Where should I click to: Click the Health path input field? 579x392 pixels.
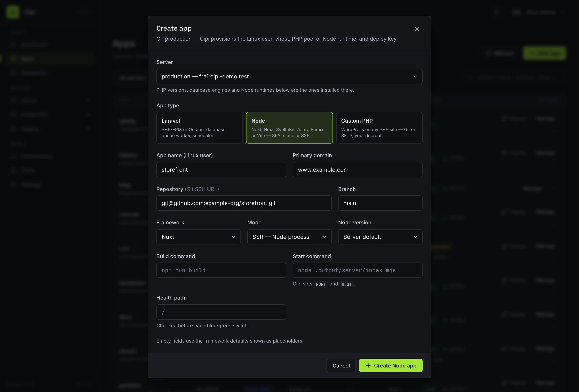pyautogui.click(x=221, y=312)
